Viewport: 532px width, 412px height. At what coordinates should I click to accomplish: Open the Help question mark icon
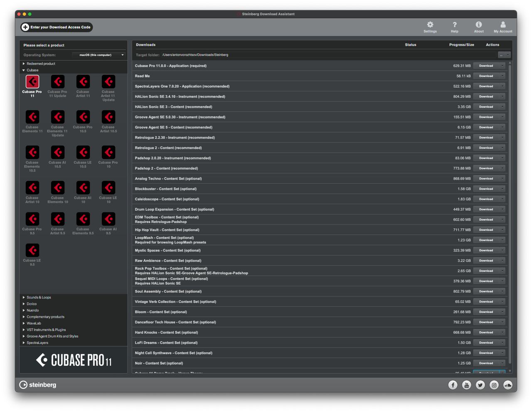pyautogui.click(x=455, y=25)
